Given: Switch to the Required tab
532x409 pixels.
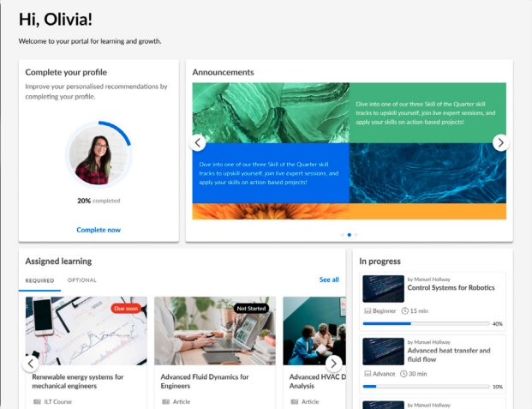Looking at the screenshot, I should tap(39, 280).
